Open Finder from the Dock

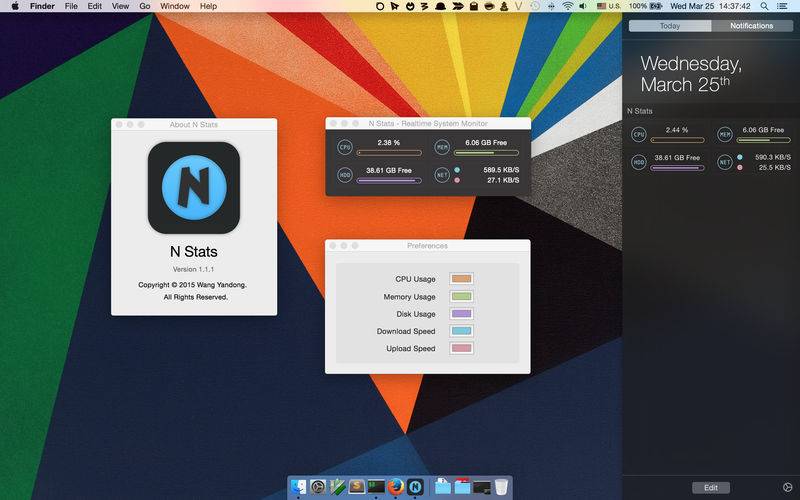298,487
